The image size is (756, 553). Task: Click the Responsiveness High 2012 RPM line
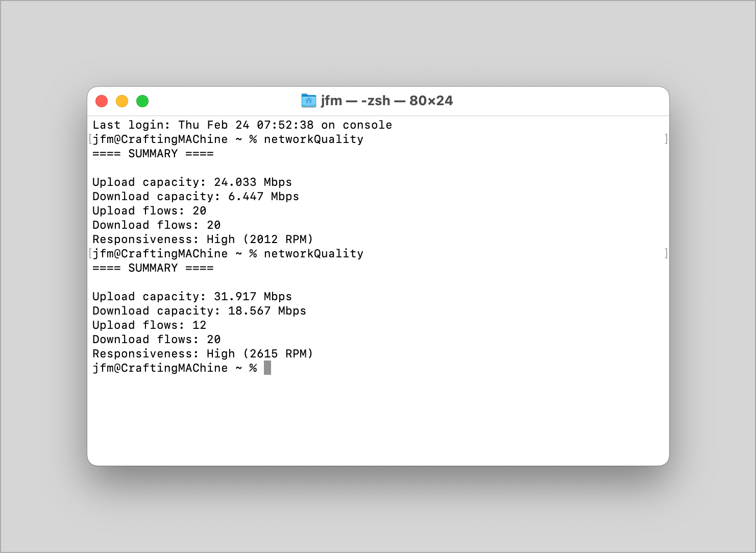pyautogui.click(x=202, y=239)
